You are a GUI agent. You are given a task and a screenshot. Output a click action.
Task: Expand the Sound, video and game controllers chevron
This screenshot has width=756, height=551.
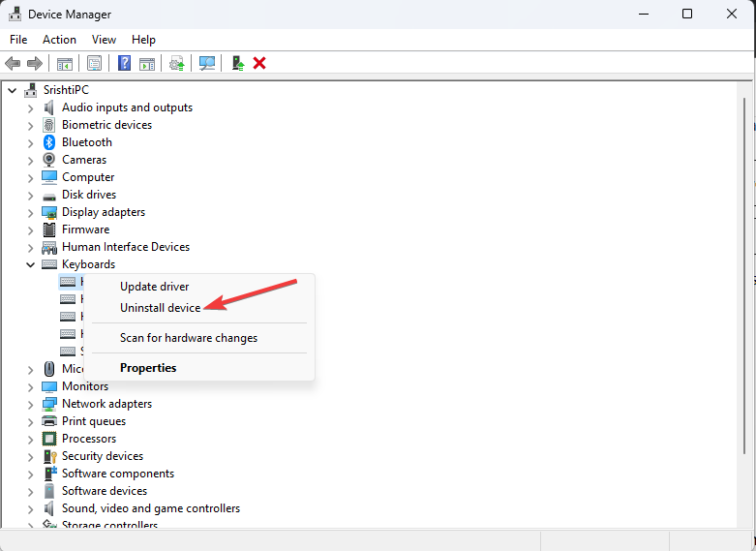point(30,509)
